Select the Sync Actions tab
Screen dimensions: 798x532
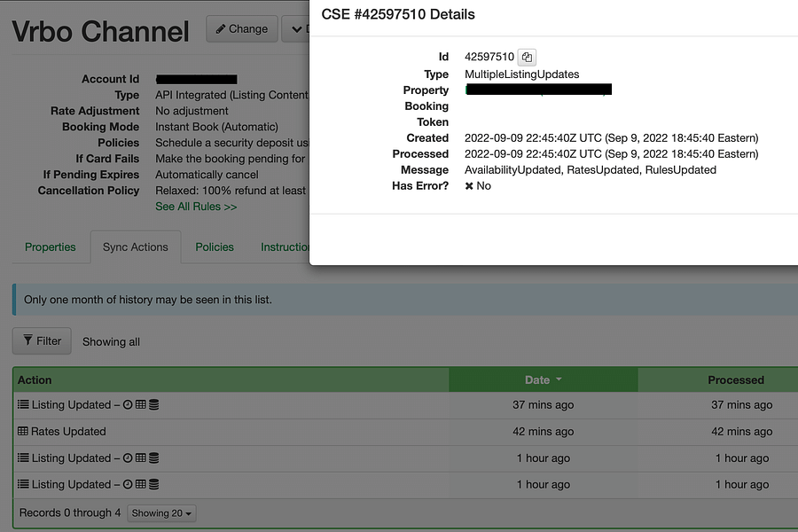[135, 247]
